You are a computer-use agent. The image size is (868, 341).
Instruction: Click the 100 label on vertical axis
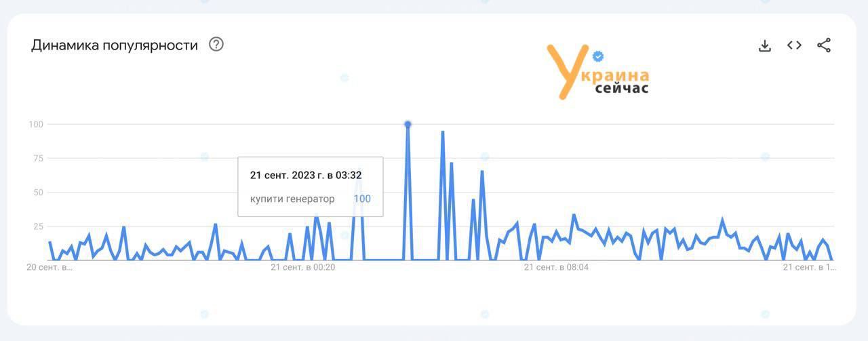[36, 124]
